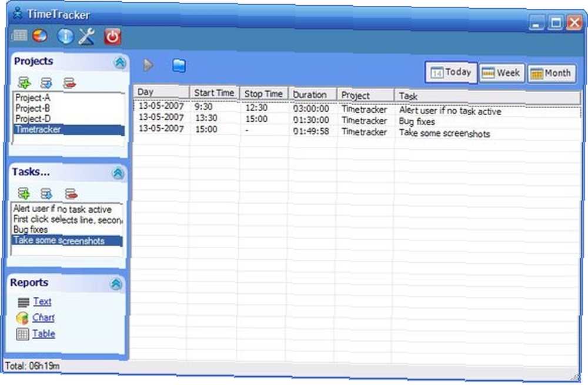The image size is (588, 385).
Task: Select task 'Alert user if no task active' in Tasks list
Action: point(67,209)
